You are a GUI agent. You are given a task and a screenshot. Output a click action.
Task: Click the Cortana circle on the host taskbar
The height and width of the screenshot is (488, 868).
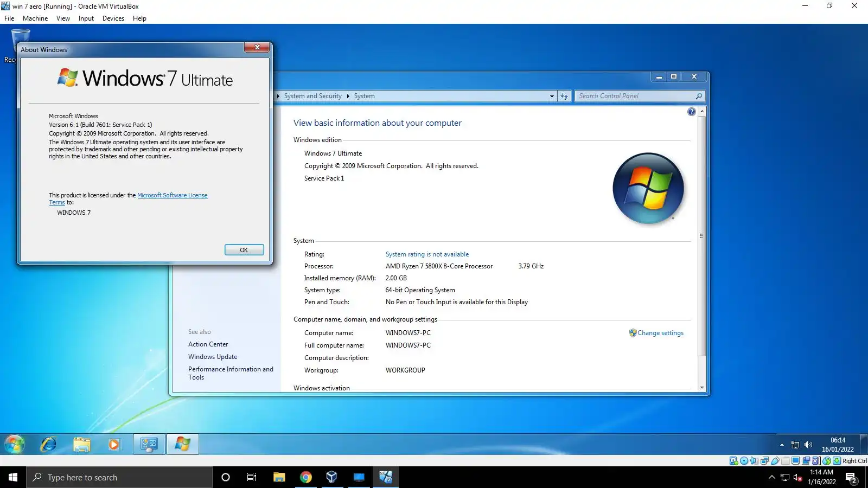coord(226,477)
